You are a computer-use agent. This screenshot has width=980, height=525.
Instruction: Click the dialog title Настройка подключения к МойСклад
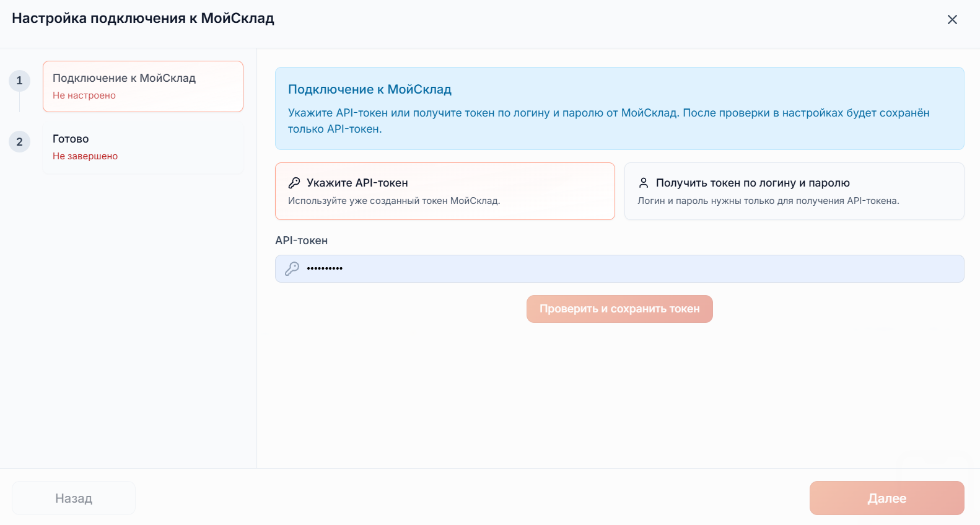click(x=143, y=19)
